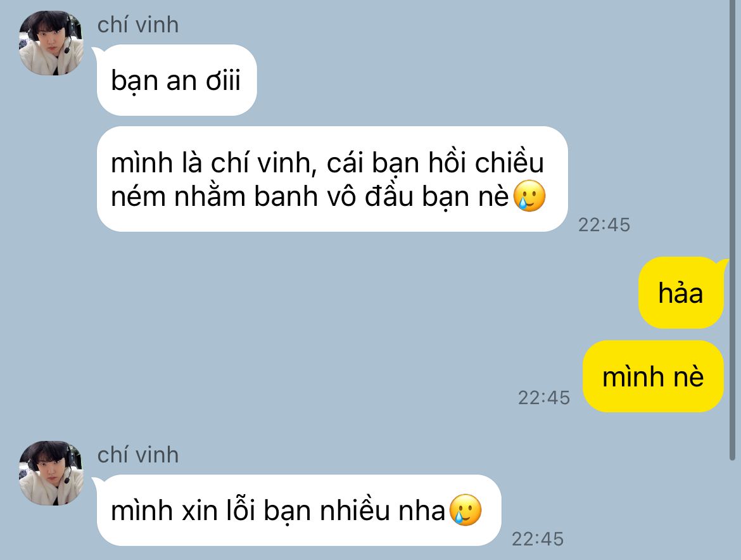The width and height of the screenshot is (741, 560).
Task: Select the message 'mình xin lỗi bạn nhiều nha'
Action: click(299, 511)
